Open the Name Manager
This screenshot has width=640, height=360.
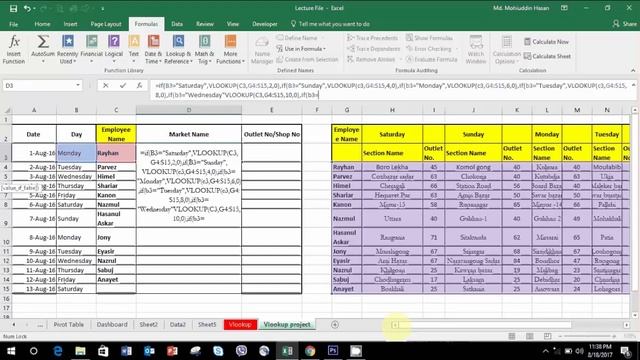point(262,50)
